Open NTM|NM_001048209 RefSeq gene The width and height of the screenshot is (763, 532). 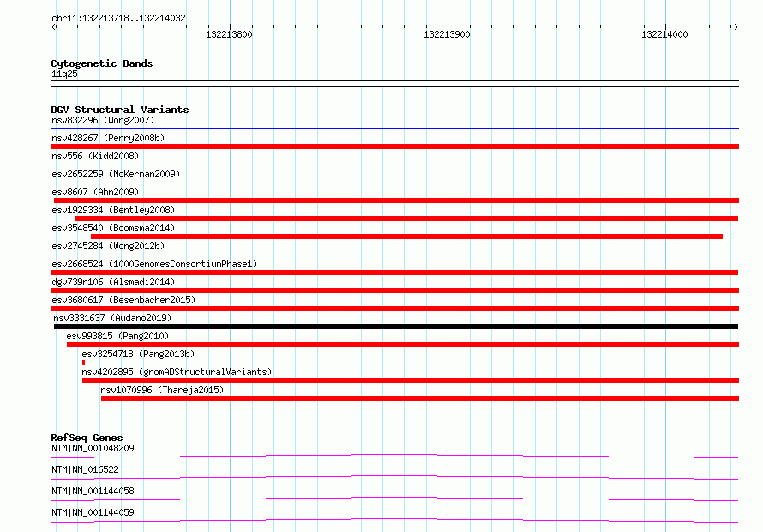pos(93,448)
